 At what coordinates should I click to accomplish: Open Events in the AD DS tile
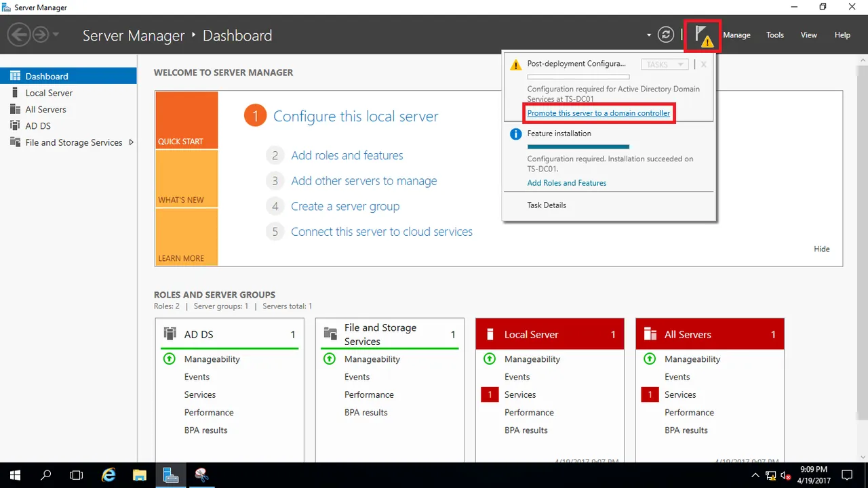(197, 377)
